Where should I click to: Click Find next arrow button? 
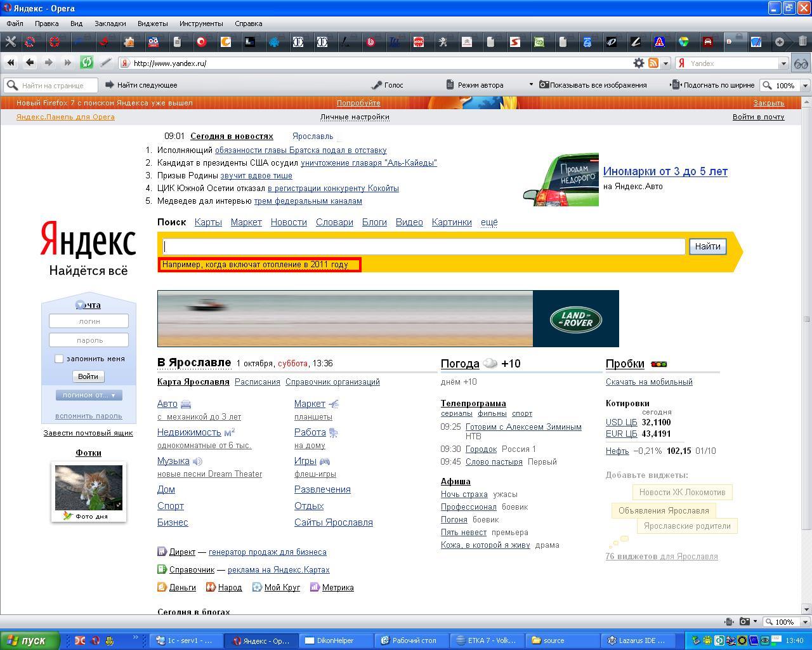click(141, 84)
